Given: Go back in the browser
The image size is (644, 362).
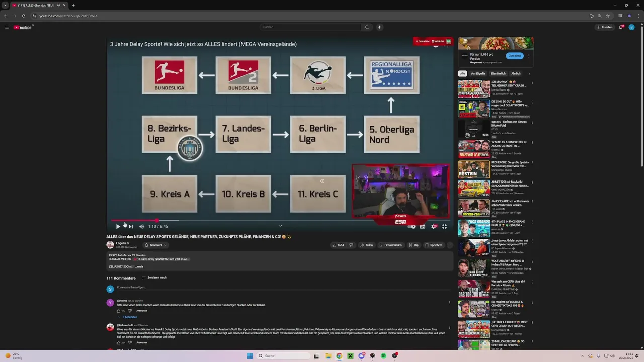Looking at the screenshot, I should pos(6,16).
